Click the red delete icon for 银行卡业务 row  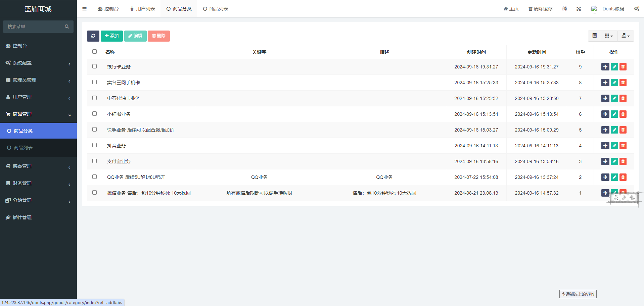[x=623, y=67]
